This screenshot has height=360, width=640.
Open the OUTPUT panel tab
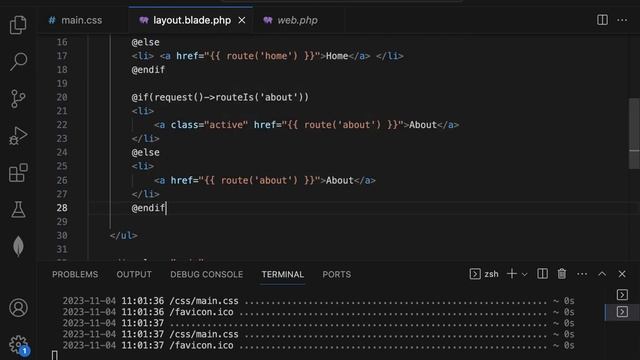coord(134,274)
